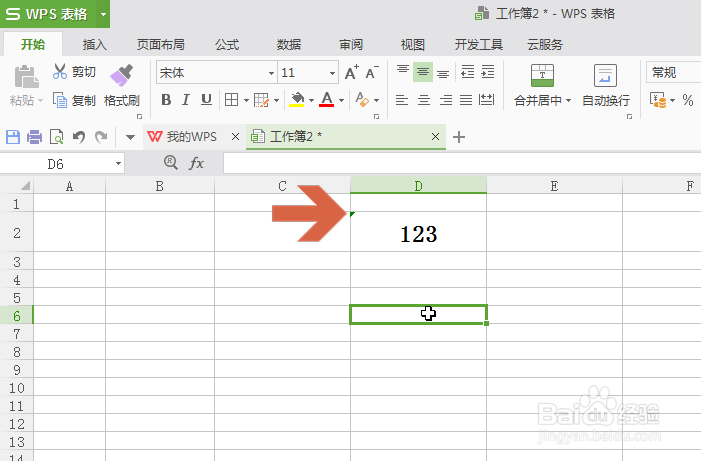Save workbook with the save icon
The width and height of the screenshot is (701, 461).
13,136
